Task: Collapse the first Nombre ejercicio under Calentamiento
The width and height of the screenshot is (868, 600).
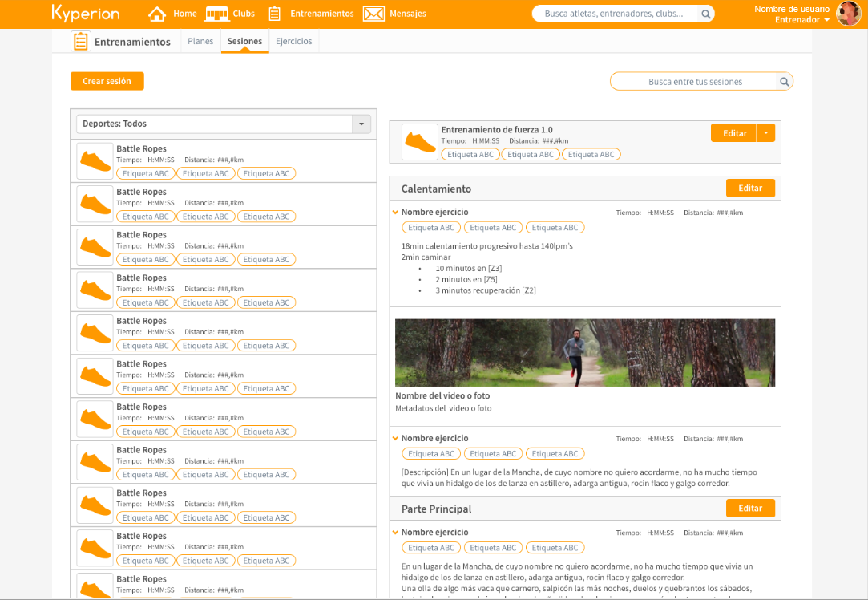Action: (395, 213)
